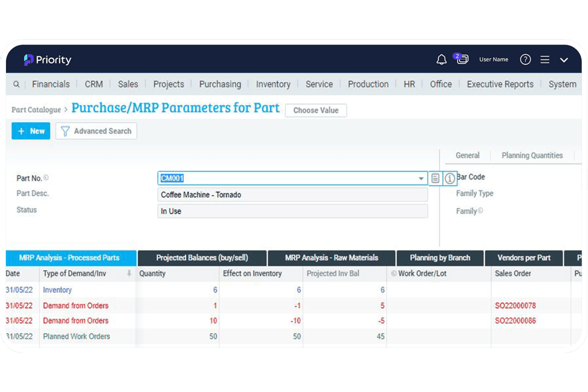Click the zoom icon on Work Order/Lot header

394,273
